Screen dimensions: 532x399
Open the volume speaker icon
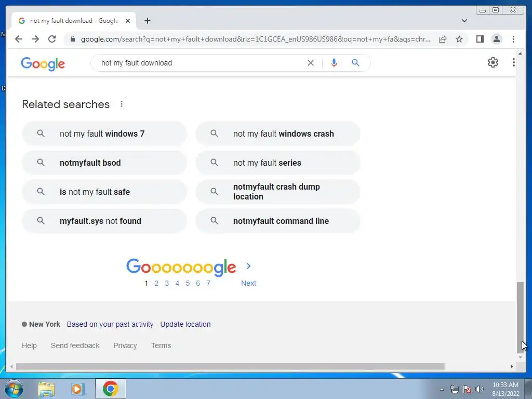coord(480,389)
